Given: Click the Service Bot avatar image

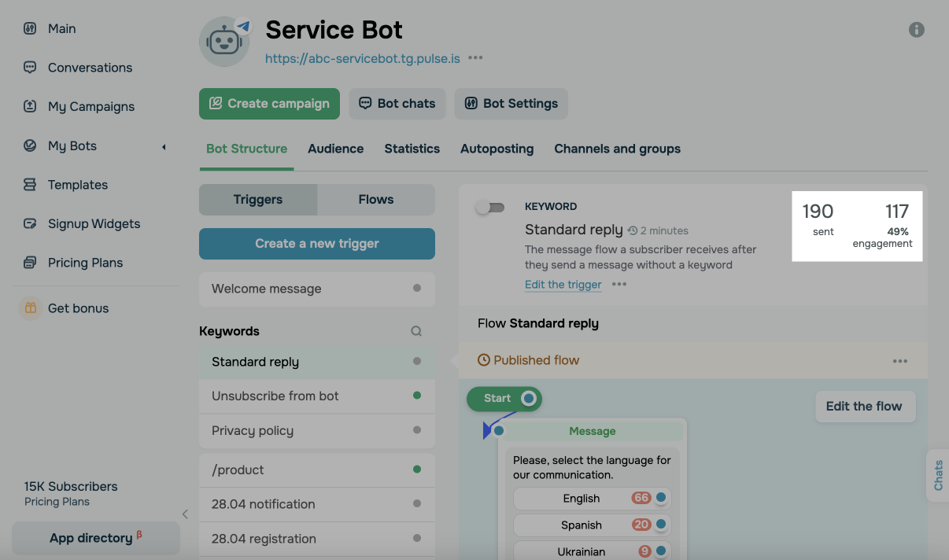Looking at the screenshot, I should (225, 42).
